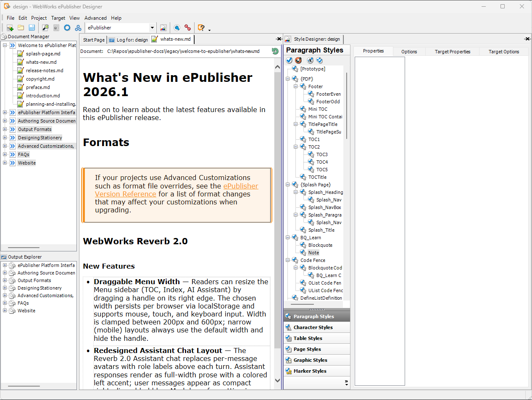532x400 pixels.
Task: Click the triple gears generate-all icon
Action: [78, 28]
